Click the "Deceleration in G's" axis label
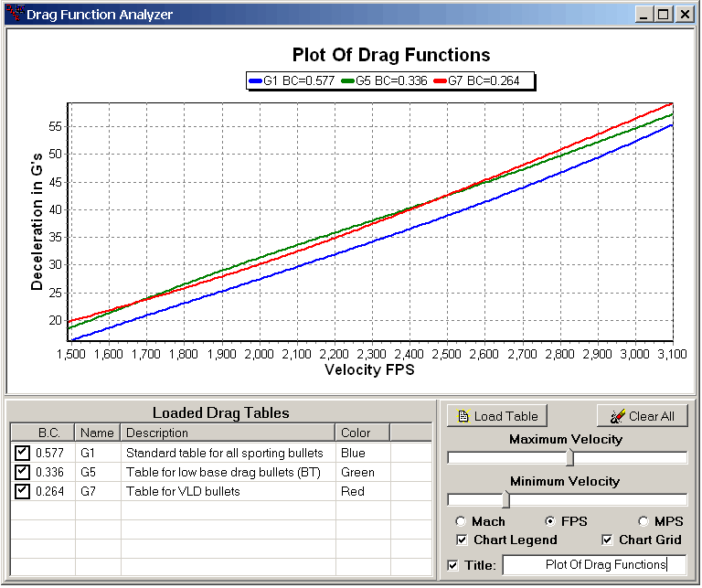The width and height of the screenshot is (702, 588). click(x=37, y=221)
